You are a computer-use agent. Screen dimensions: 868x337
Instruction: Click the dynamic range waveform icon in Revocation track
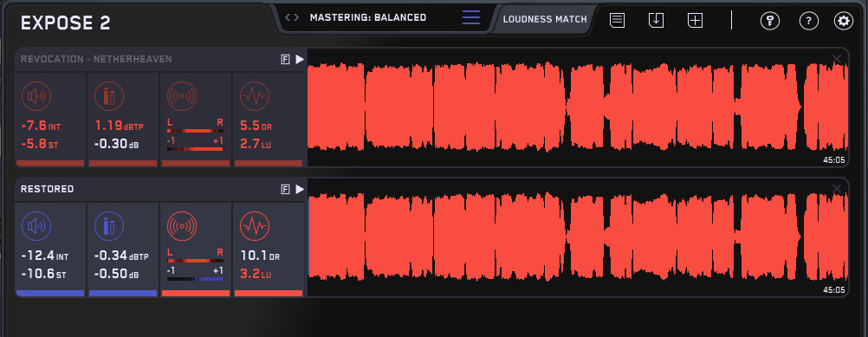pos(255,96)
